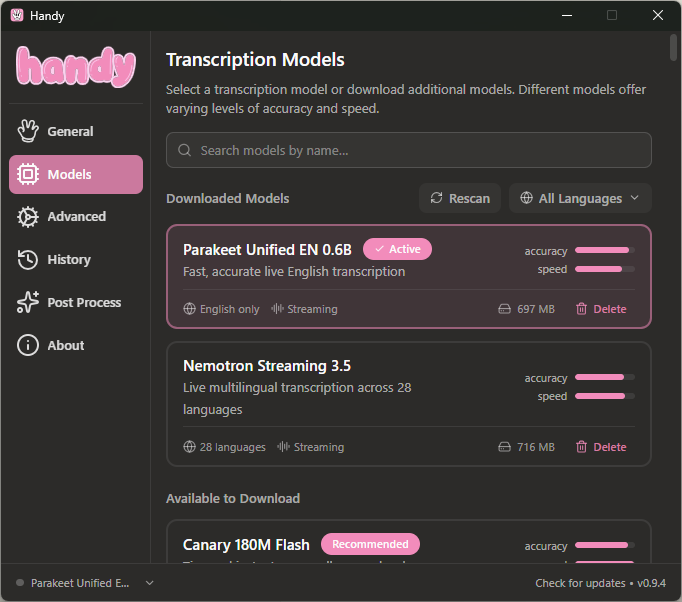The image size is (682, 602).
Task: Delete the Nemotron Streaming 3.5 model
Action: pos(602,447)
